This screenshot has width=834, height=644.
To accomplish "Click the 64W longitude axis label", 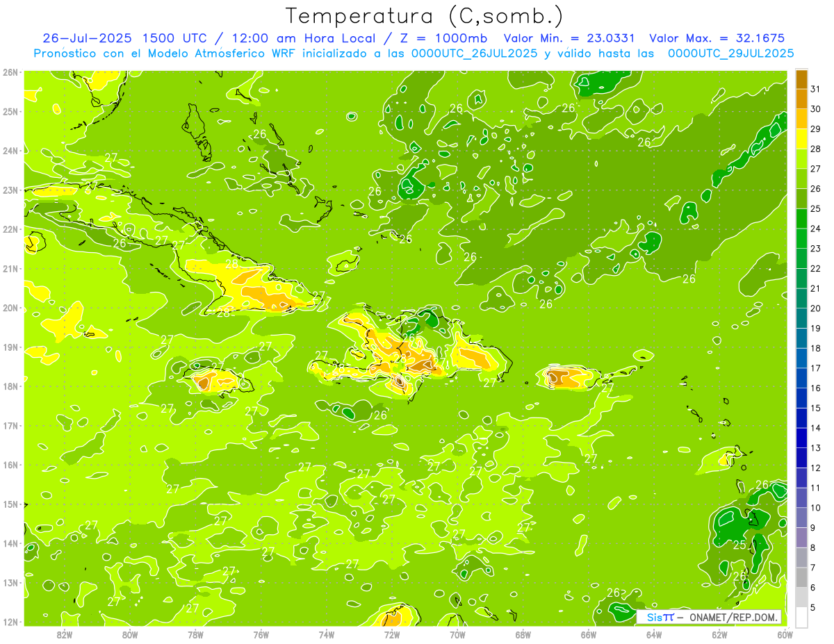I will point(654,634).
